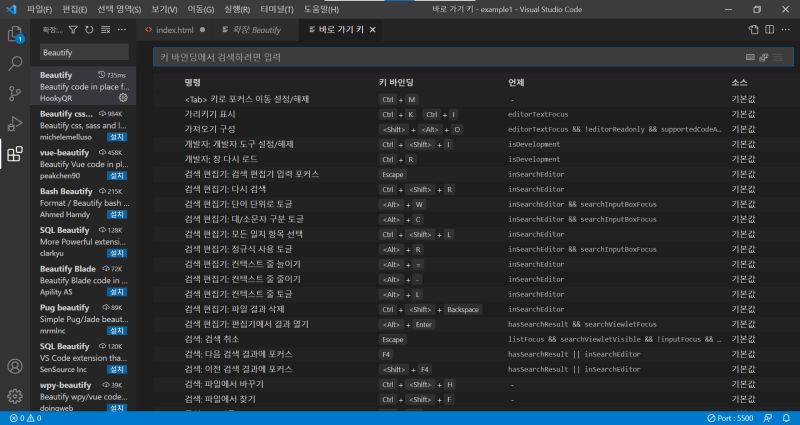
Task: Open the 파일(F) menu
Action: pos(39,9)
